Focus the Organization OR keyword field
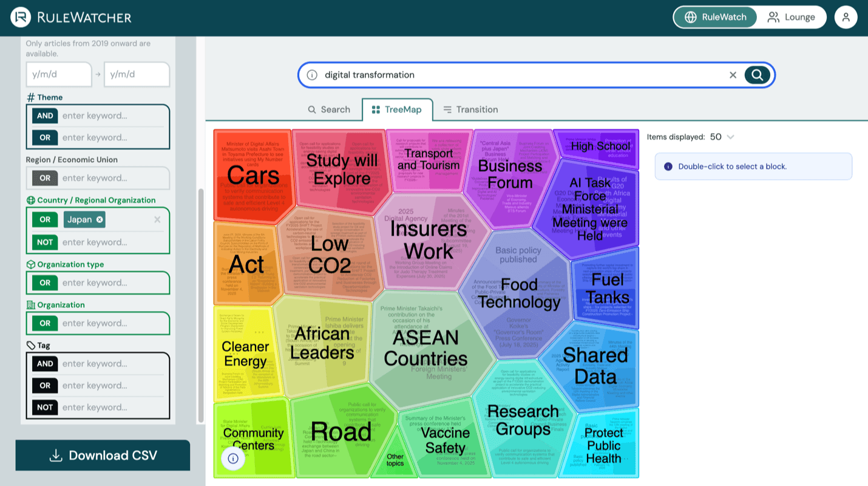Viewport: 868px width, 486px height. point(112,323)
